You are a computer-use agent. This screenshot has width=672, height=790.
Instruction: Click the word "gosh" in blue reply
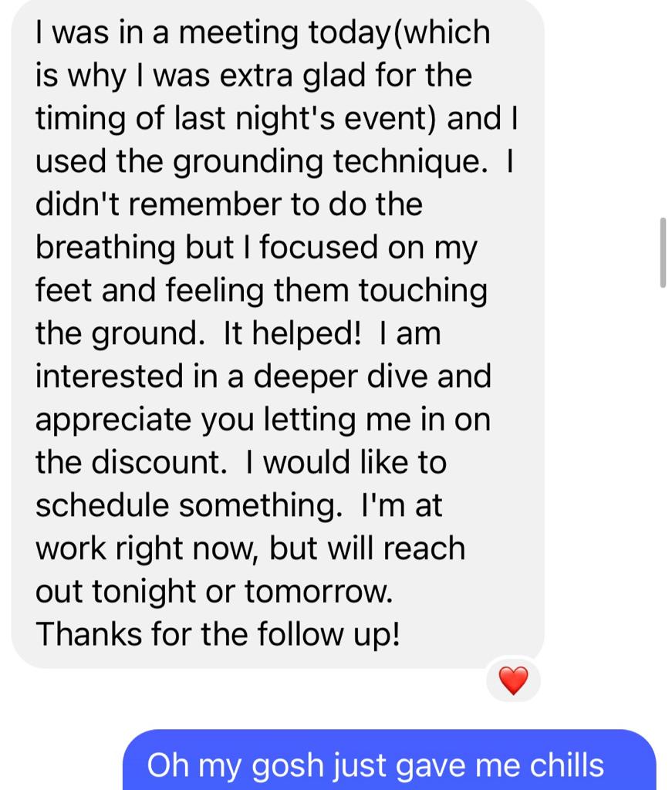coord(287,767)
